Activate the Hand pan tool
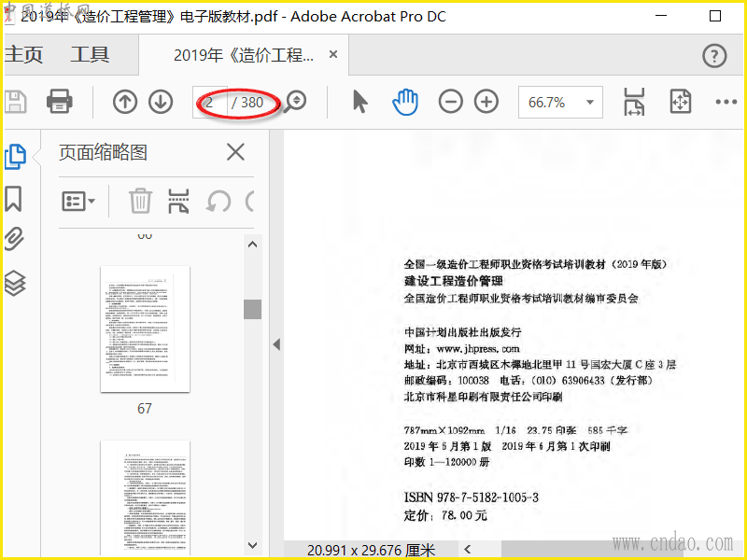This screenshot has height=560, width=747. (405, 102)
